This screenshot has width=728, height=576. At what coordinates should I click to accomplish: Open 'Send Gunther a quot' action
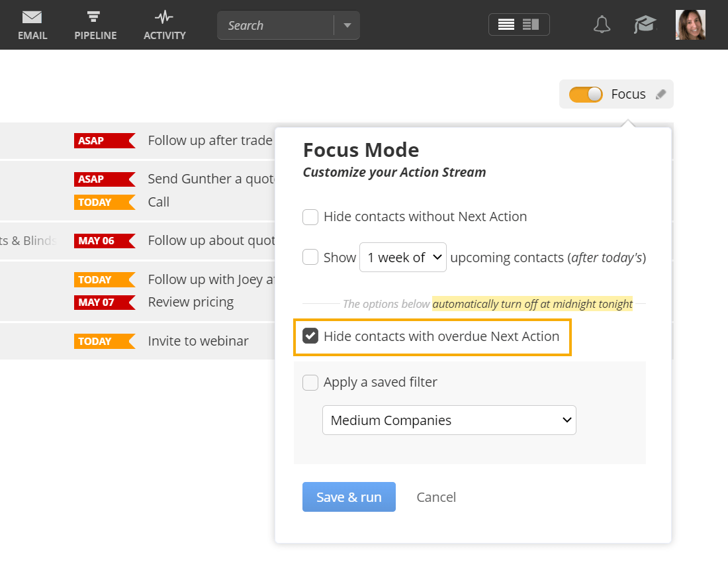(211, 179)
